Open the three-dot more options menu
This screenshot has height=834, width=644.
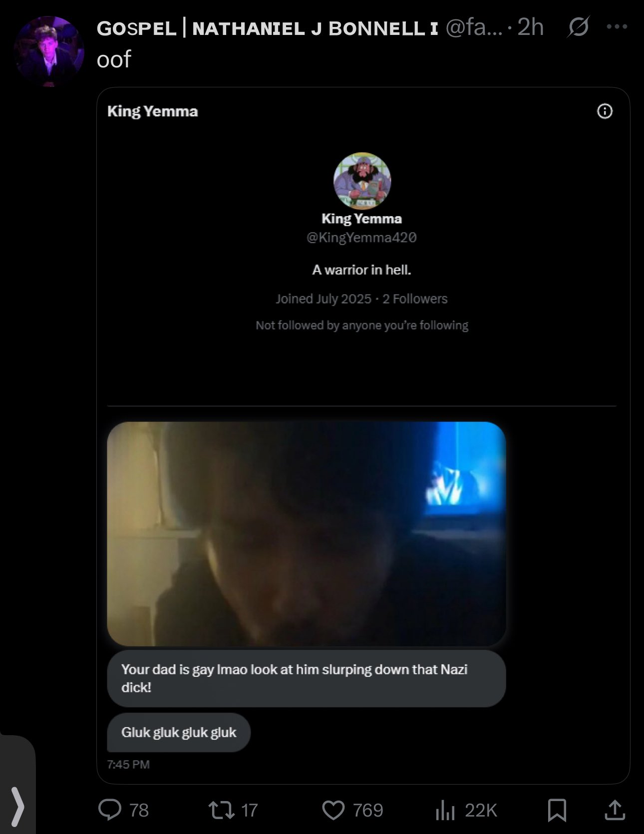coord(617,27)
